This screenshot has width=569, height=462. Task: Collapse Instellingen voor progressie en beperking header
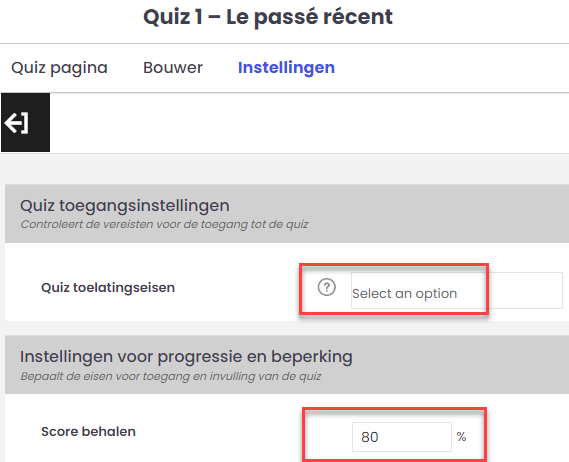click(287, 364)
